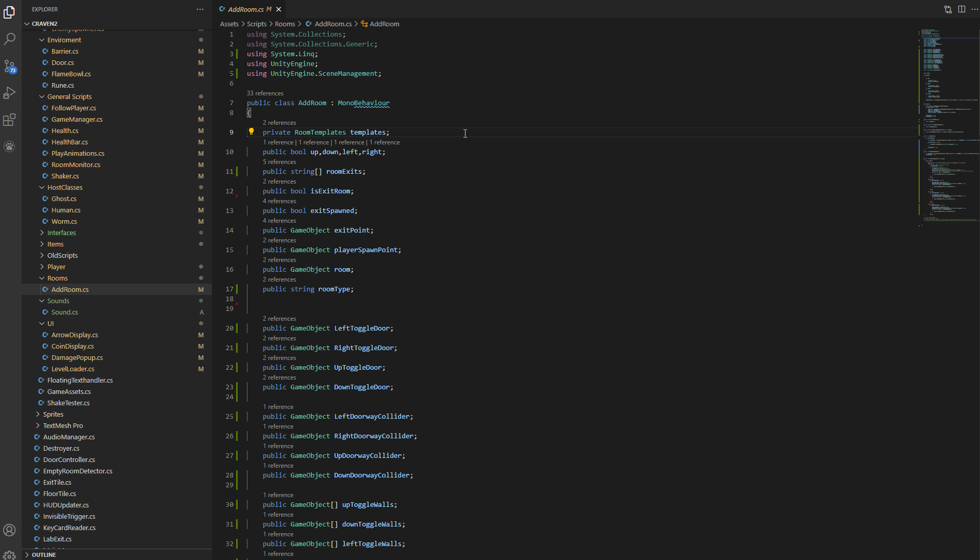Split the editor to the right
The height and width of the screenshot is (560, 980).
961,9
